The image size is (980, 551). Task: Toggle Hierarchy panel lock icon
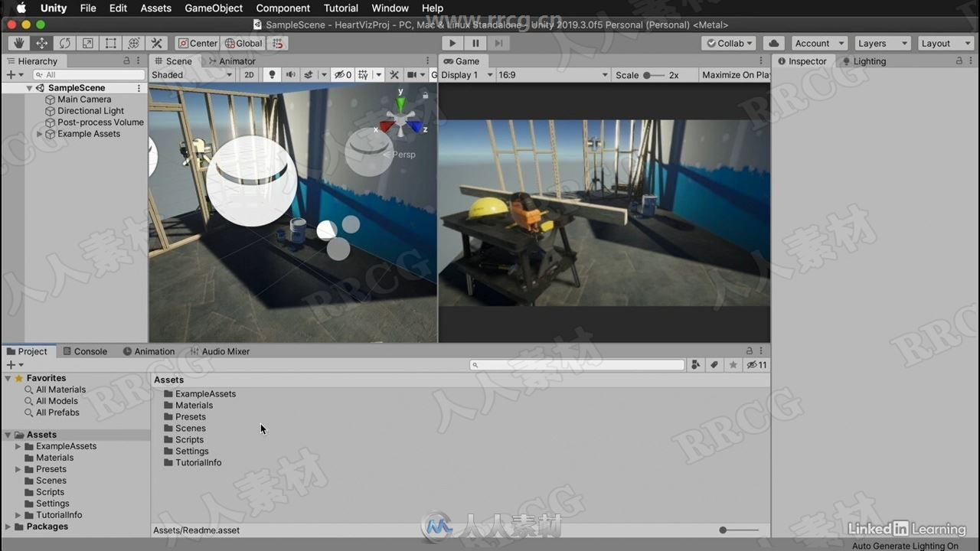pos(126,61)
